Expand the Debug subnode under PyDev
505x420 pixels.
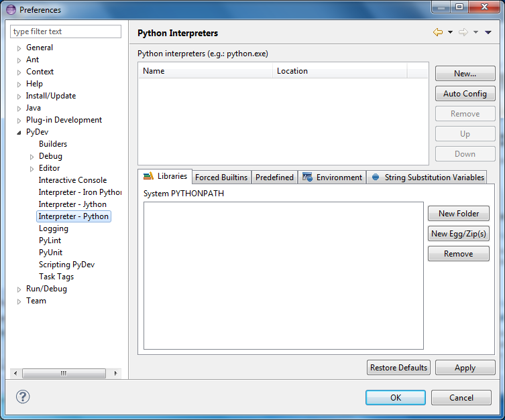pos(32,157)
